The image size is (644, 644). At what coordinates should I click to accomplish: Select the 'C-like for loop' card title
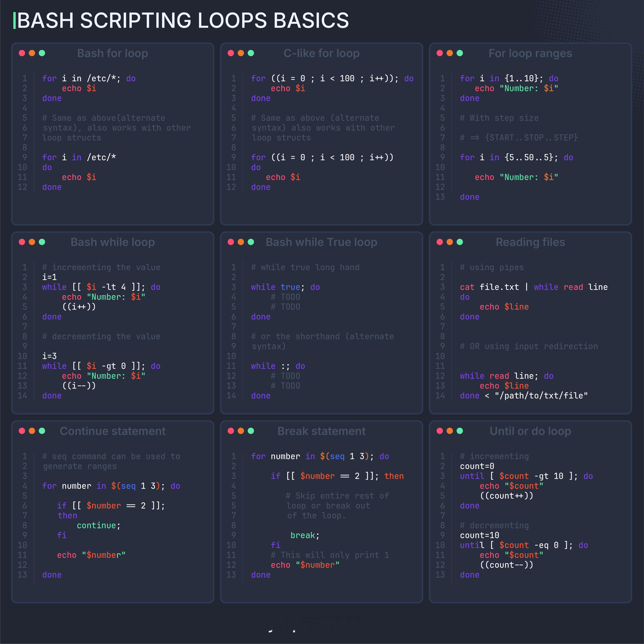click(x=322, y=53)
